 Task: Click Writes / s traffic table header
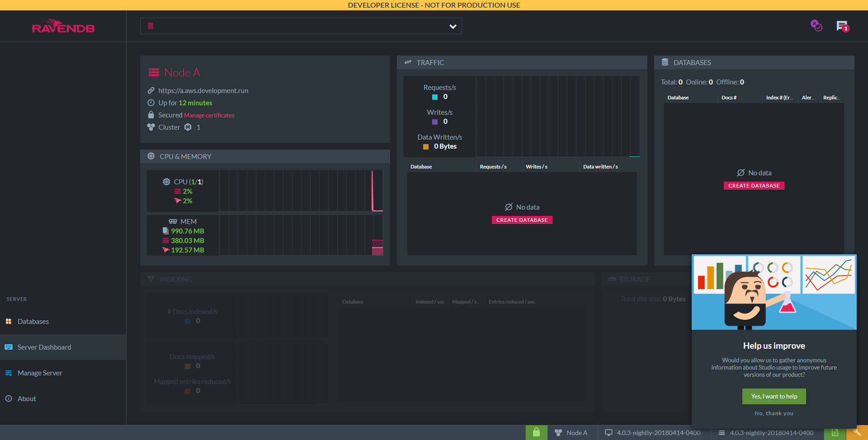(537, 167)
